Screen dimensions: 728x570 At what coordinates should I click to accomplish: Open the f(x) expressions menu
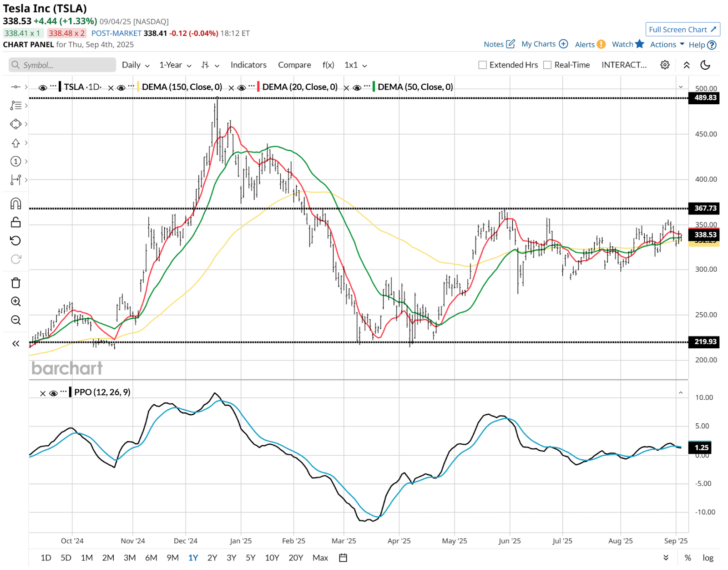coord(328,65)
